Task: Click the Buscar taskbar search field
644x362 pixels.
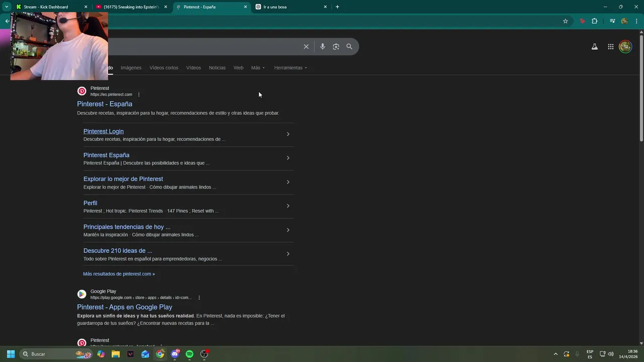Action: point(55,354)
